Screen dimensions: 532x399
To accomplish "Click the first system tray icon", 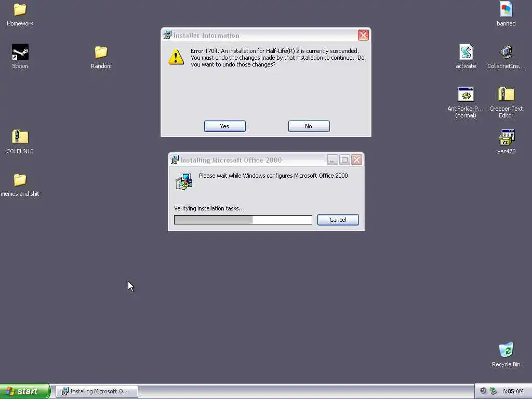I will pyautogui.click(x=483, y=391).
